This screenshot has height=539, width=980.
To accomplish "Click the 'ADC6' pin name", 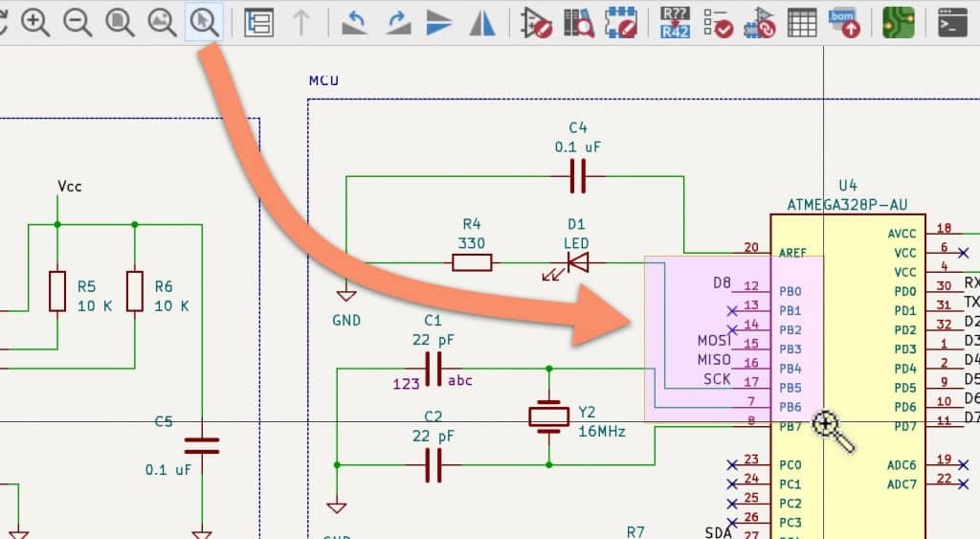I will 902,465.
